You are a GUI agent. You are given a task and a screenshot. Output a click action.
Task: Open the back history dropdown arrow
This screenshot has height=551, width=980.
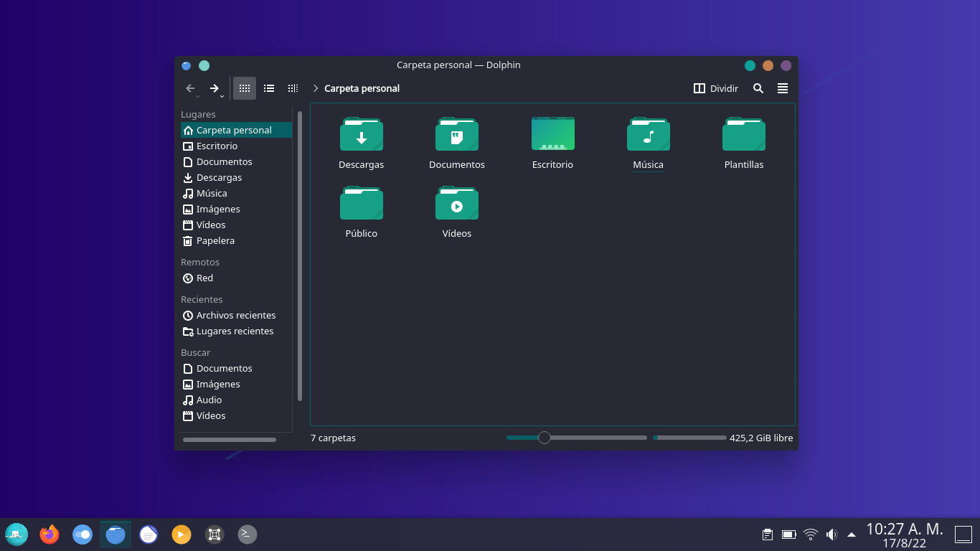(x=198, y=96)
